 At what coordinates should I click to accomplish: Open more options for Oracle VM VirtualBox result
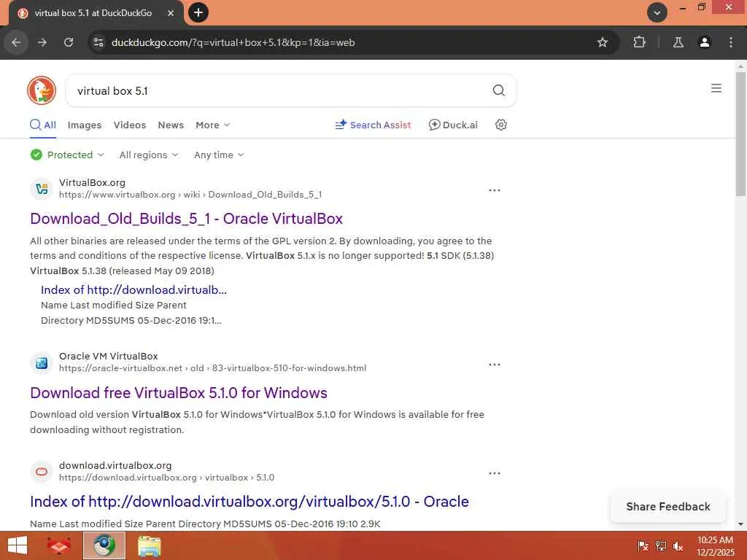click(x=495, y=365)
